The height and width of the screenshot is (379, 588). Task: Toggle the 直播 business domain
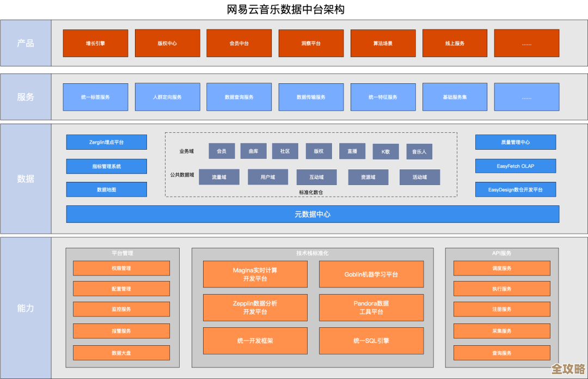pyautogui.click(x=352, y=151)
